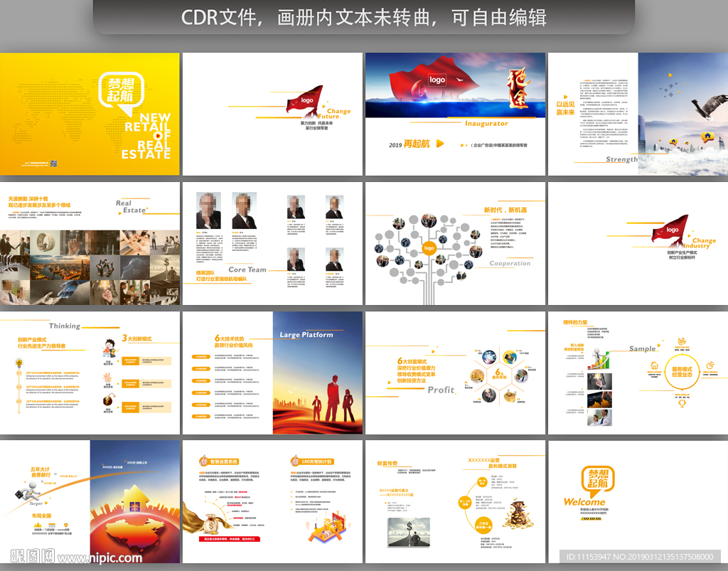The image size is (728, 571).
Task: Click the 6大 hexagon center on Profit page
Action: (500, 374)
